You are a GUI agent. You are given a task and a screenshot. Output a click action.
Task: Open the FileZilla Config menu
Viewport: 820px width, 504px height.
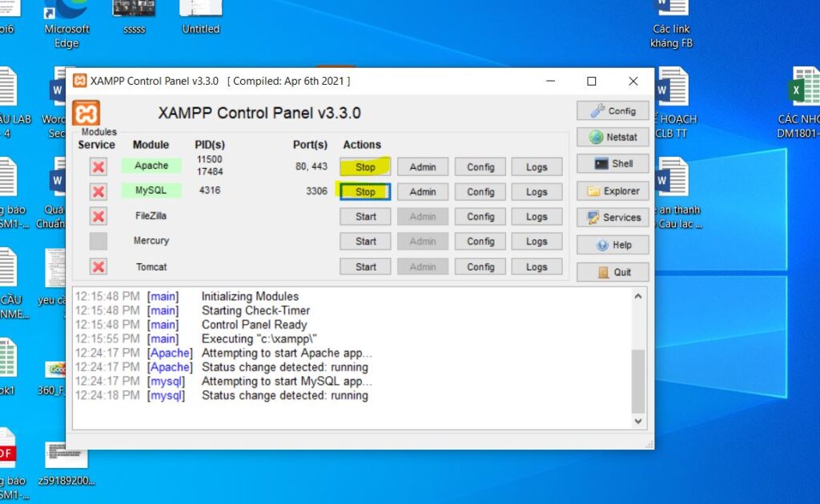click(x=480, y=216)
